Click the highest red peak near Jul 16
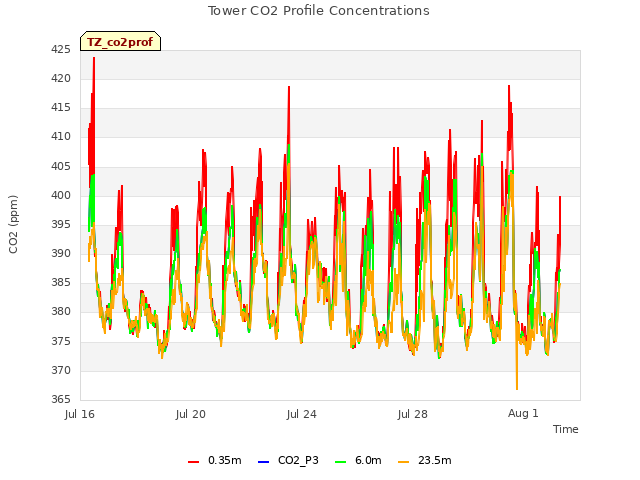The width and height of the screenshot is (640, 480). pyautogui.click(x=94, y=58)
